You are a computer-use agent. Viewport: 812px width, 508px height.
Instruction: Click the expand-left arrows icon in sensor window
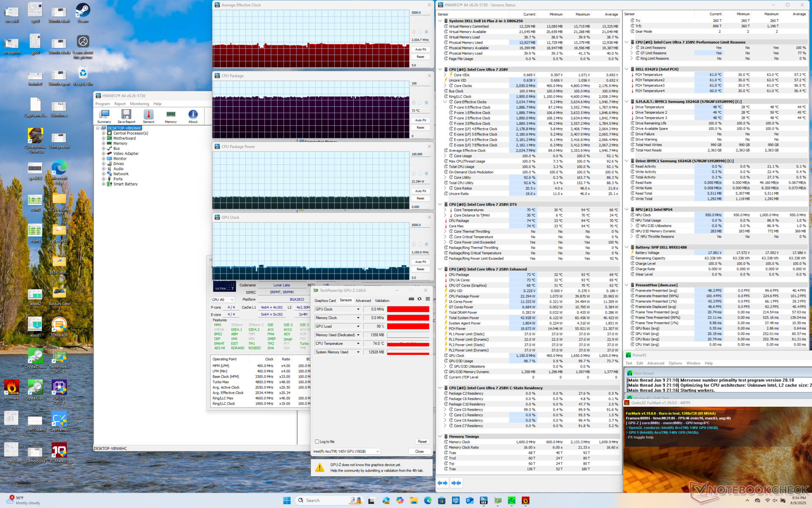(442, 483)
